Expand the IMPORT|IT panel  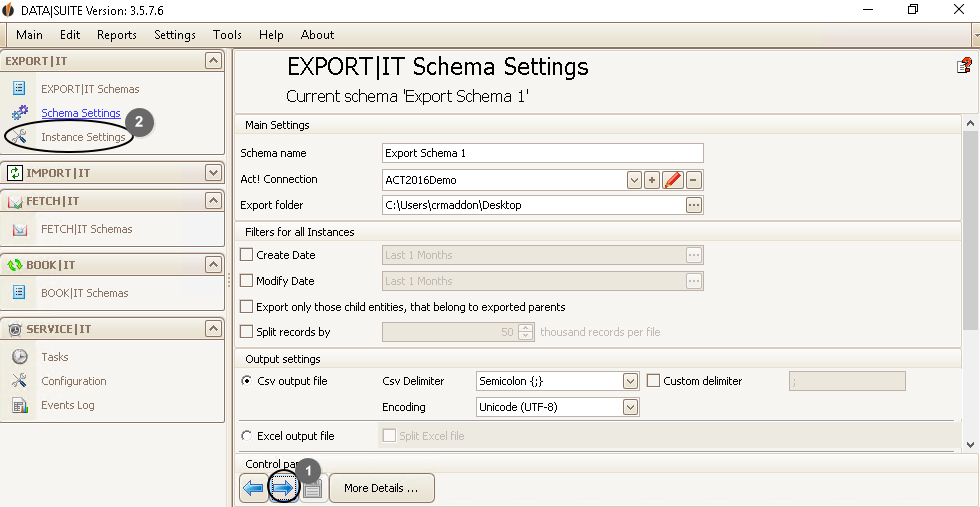213,173
